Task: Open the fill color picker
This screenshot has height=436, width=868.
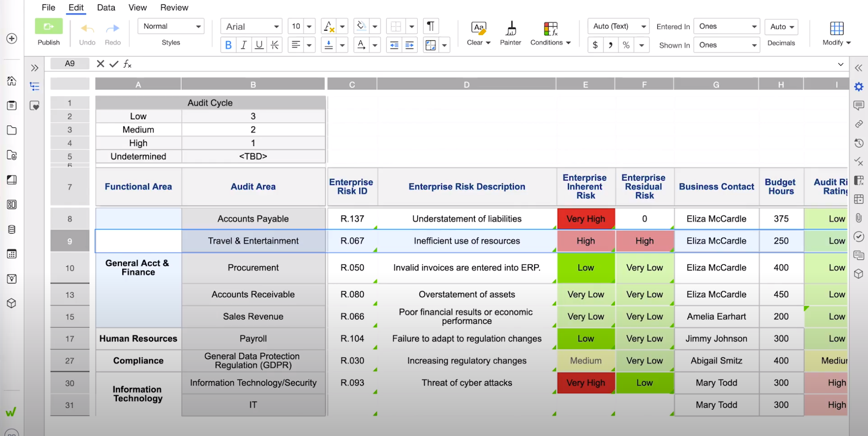Action: pos(361,26)
